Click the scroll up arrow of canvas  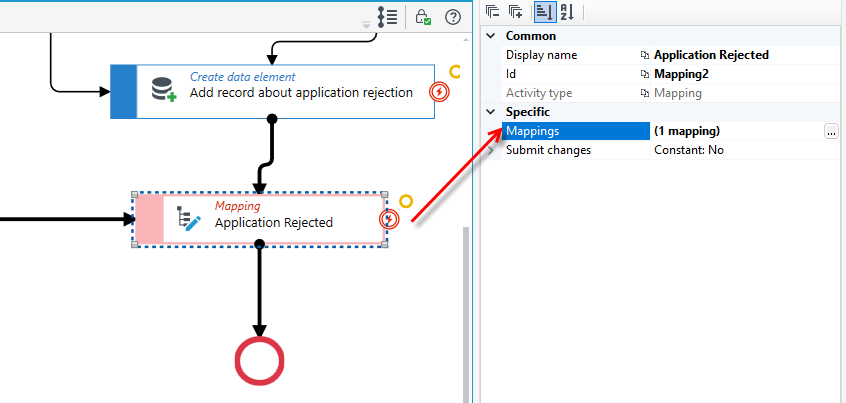point(466,39)
